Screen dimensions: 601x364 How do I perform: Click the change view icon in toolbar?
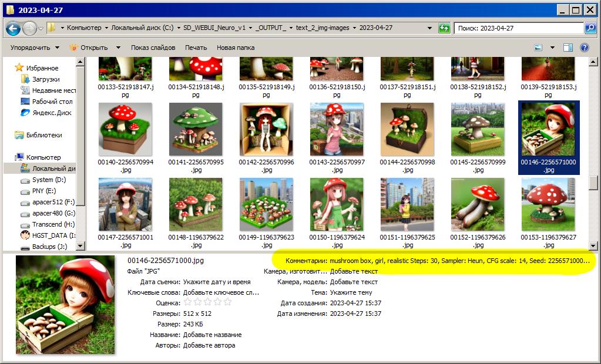point(538,48)
